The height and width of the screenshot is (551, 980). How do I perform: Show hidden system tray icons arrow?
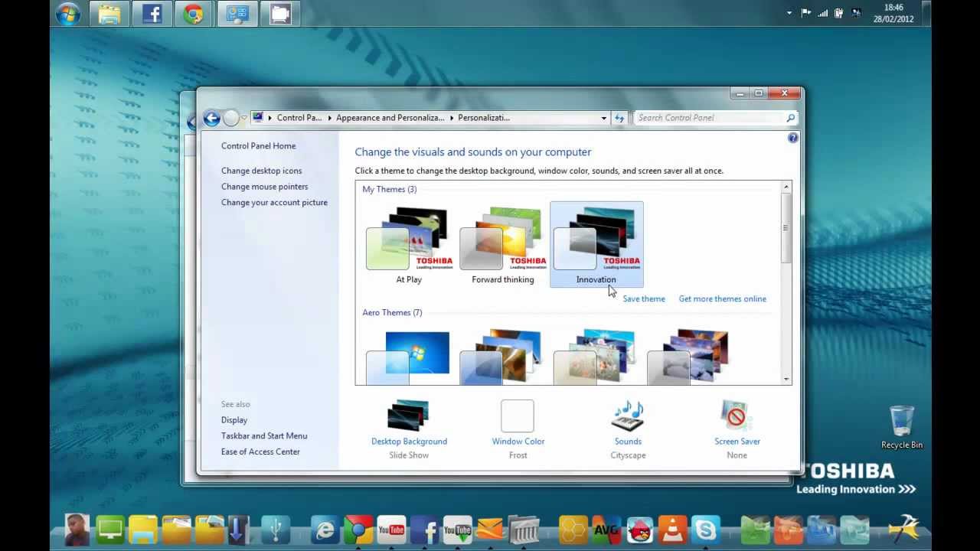click(x=789, y=13)
